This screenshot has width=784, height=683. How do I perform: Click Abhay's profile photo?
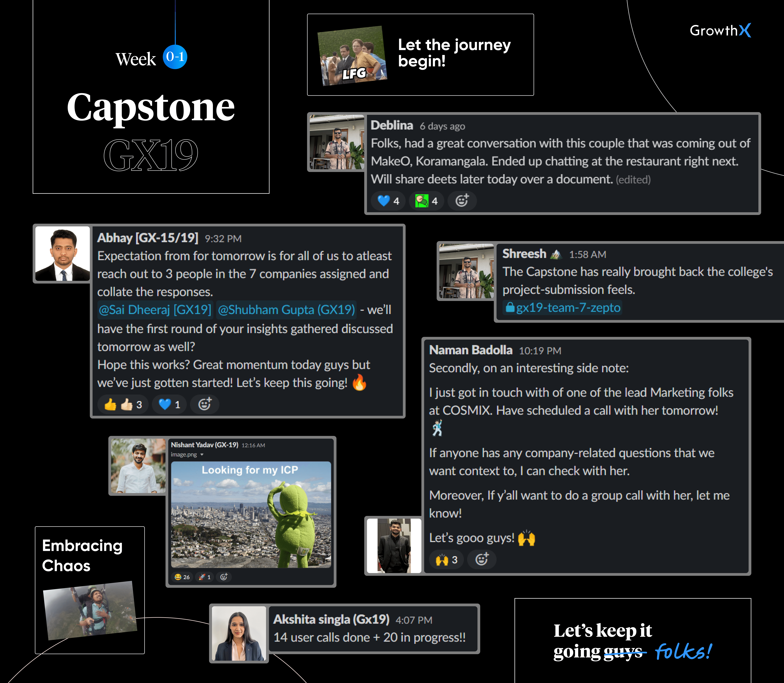(x=62, y=254)
